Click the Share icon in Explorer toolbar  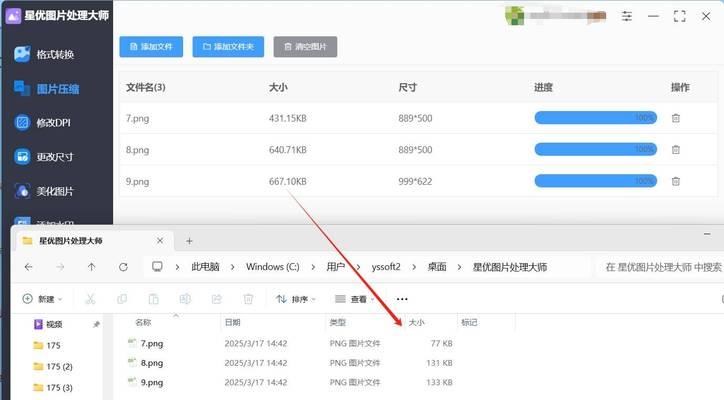[x=217, y=299]
